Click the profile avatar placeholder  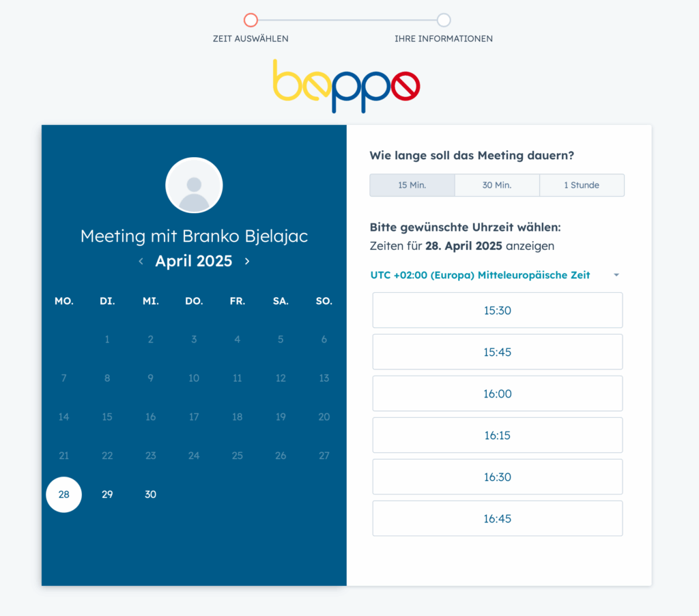coord(194,185)
